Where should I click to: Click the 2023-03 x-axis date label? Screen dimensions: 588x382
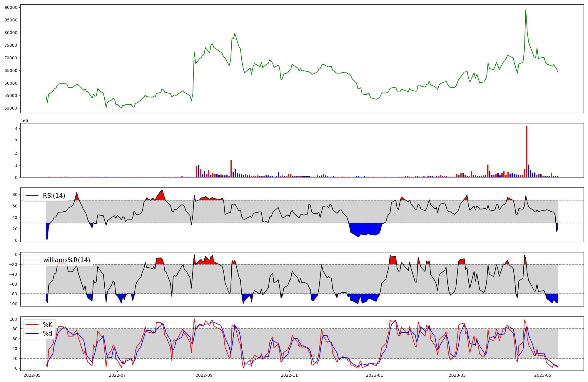click(x=457, y=375)
